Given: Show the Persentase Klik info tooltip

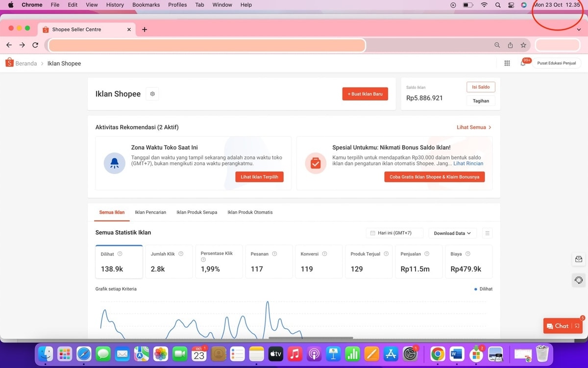Looking at the screenshot, I should (x=203, y=260).
